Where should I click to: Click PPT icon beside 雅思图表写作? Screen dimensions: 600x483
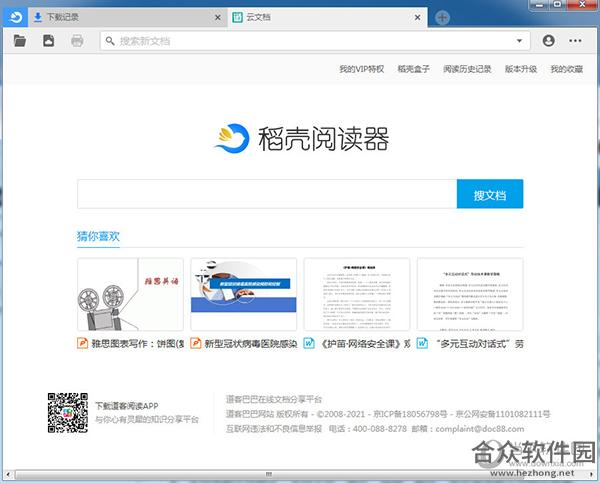click(82, 343)
